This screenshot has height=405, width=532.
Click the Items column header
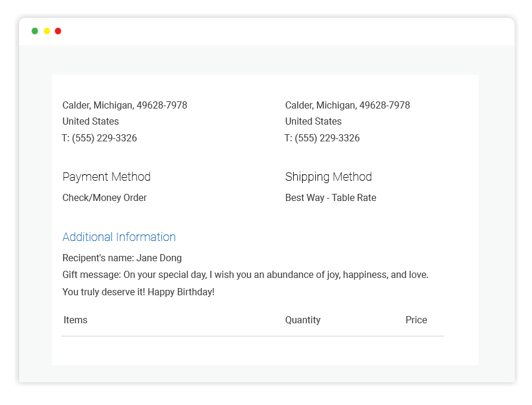[x=76, y=320]
